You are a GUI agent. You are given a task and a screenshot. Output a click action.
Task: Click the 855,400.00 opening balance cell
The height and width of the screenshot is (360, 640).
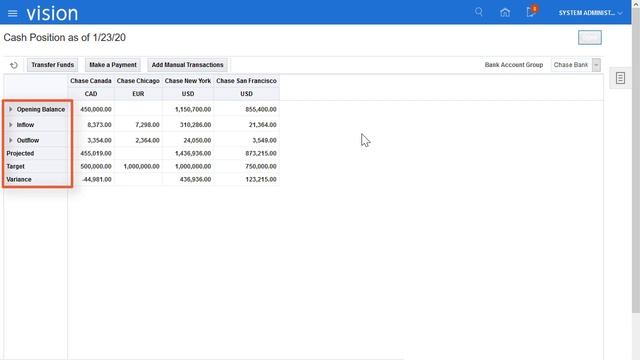coord(247,109)
